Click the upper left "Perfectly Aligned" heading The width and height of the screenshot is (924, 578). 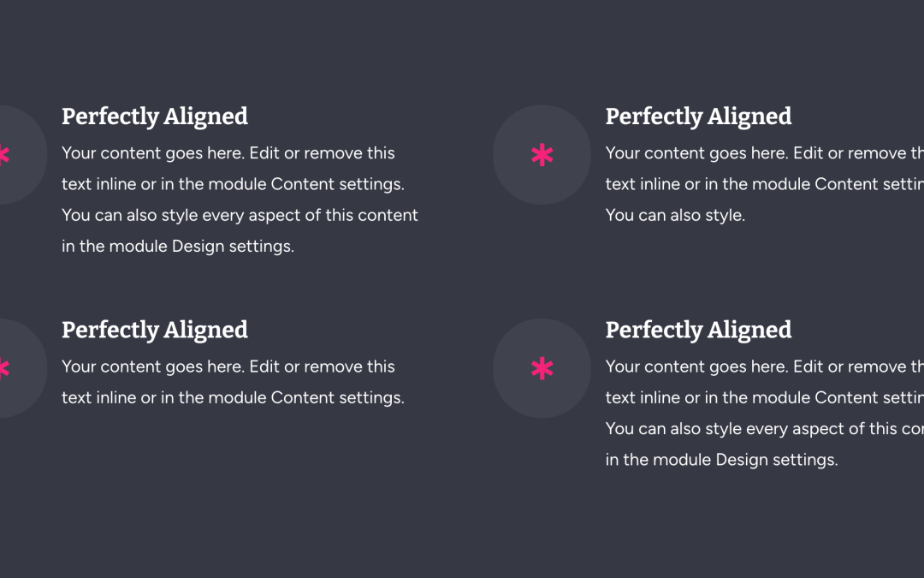click(154, 116)
